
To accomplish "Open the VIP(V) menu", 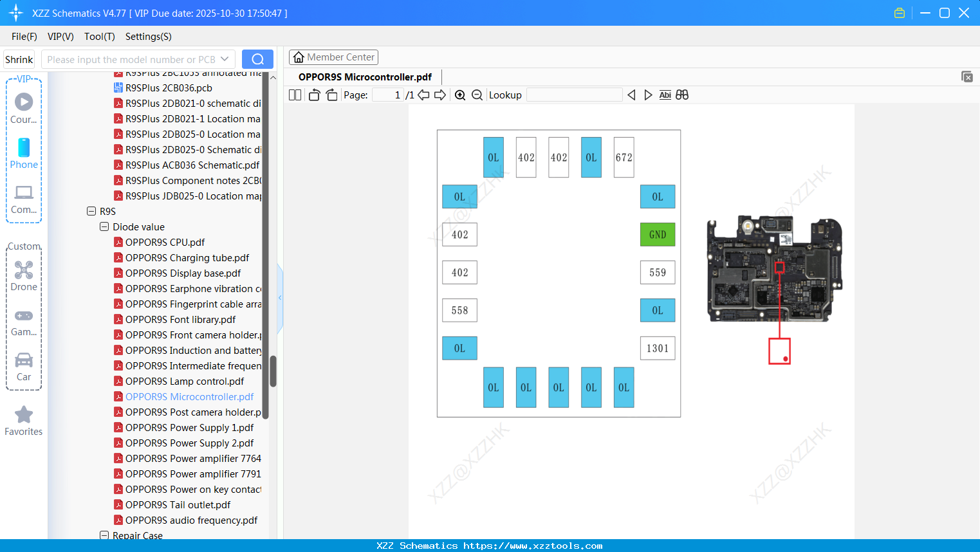I will point(60,37).
